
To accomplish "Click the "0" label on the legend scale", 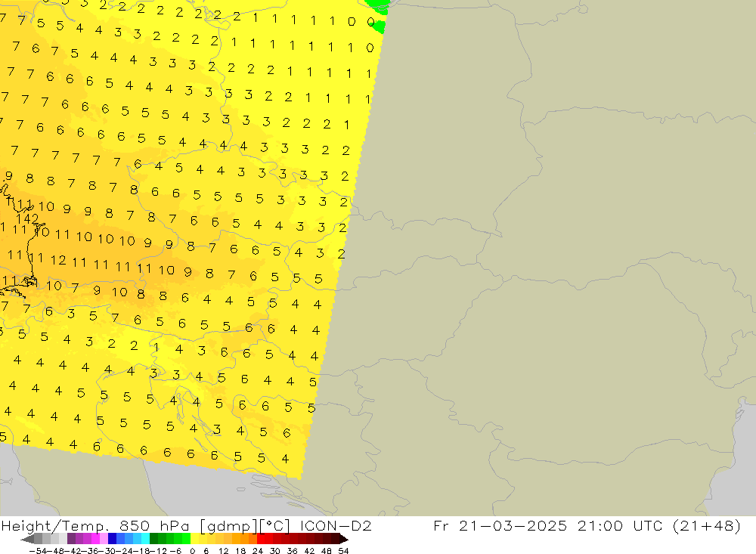I will (192, 551).
